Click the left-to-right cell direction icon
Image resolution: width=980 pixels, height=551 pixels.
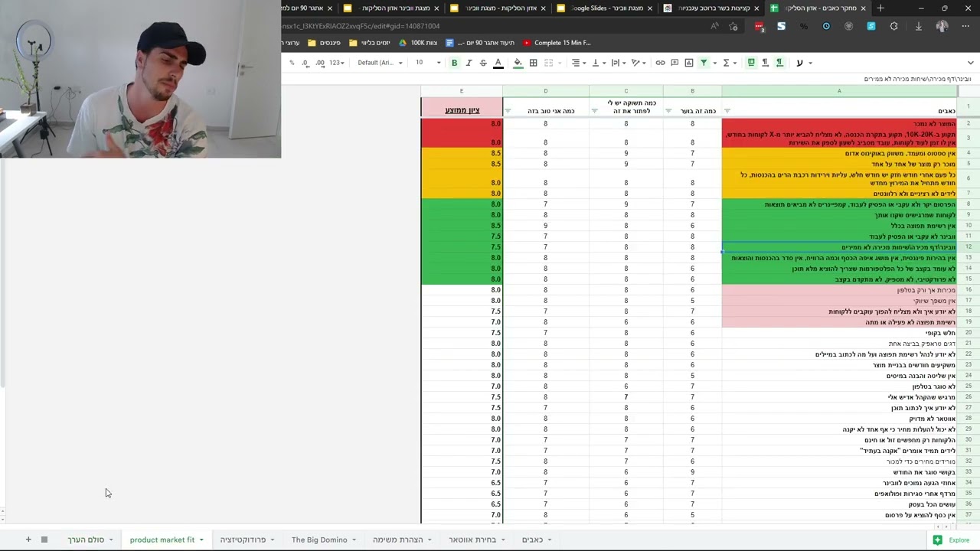[765, 63]
